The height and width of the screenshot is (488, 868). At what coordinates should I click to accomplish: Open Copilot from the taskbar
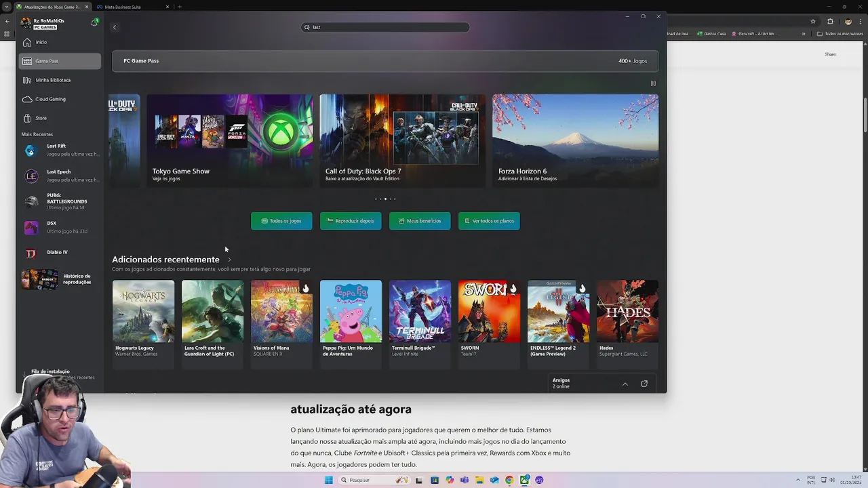pos(450,480)
